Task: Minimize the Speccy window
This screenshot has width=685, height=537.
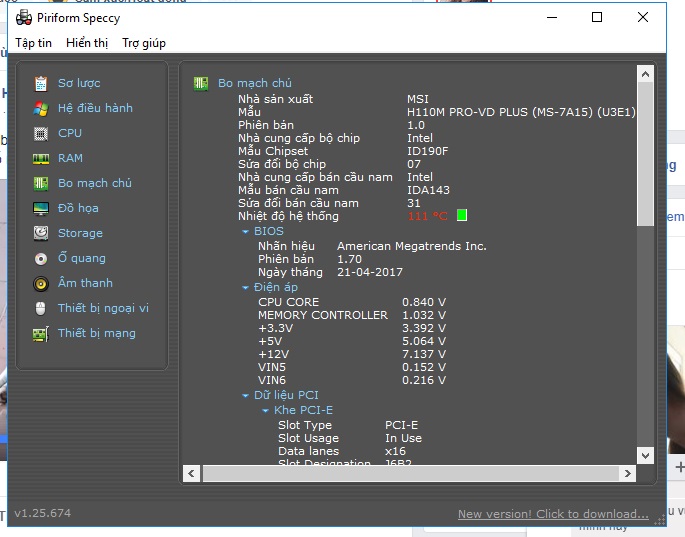Action: click(x=552, y=17)
